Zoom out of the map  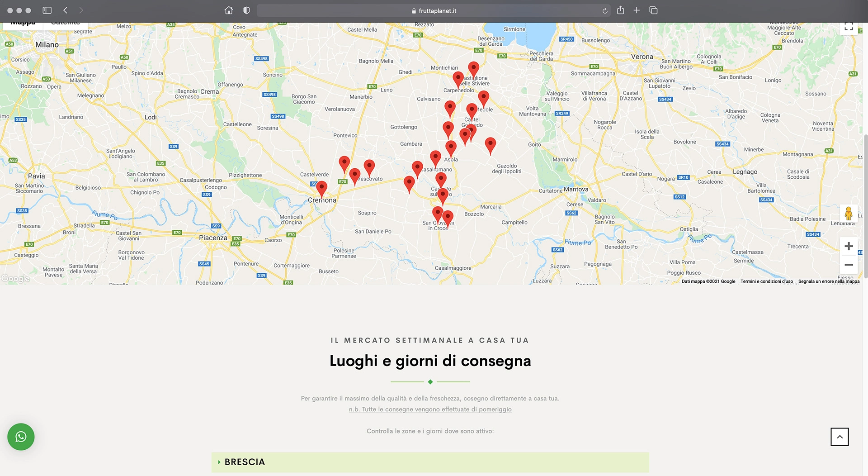click(849, 265)
